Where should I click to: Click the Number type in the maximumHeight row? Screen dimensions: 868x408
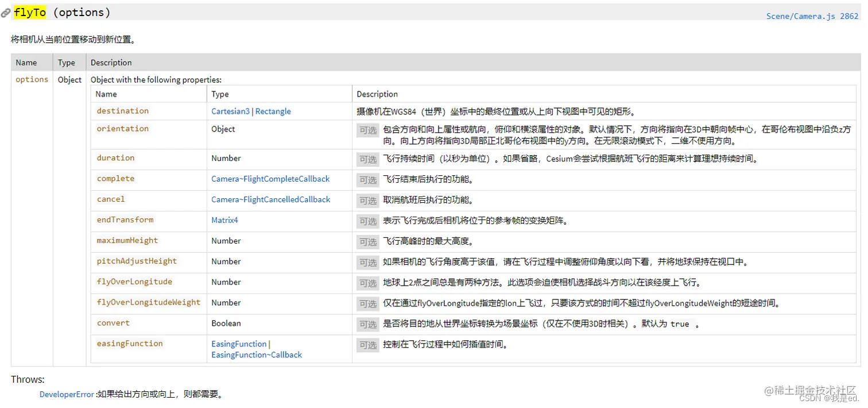point(226,241)
